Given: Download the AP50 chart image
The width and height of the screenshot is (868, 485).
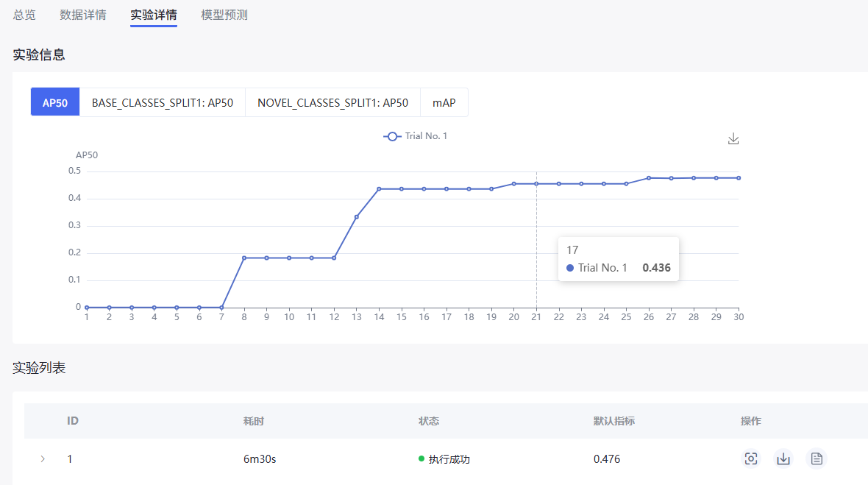Looking at the screenshot, I should 733,138.
